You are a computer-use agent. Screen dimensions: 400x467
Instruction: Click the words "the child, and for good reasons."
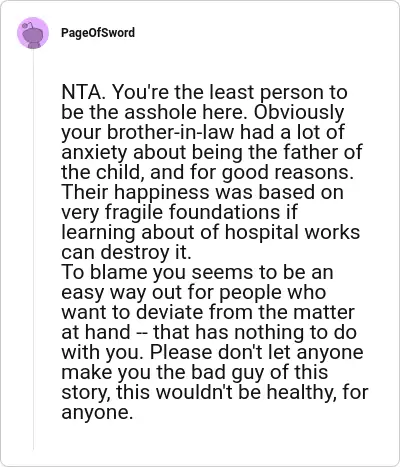tap(207, 172)
